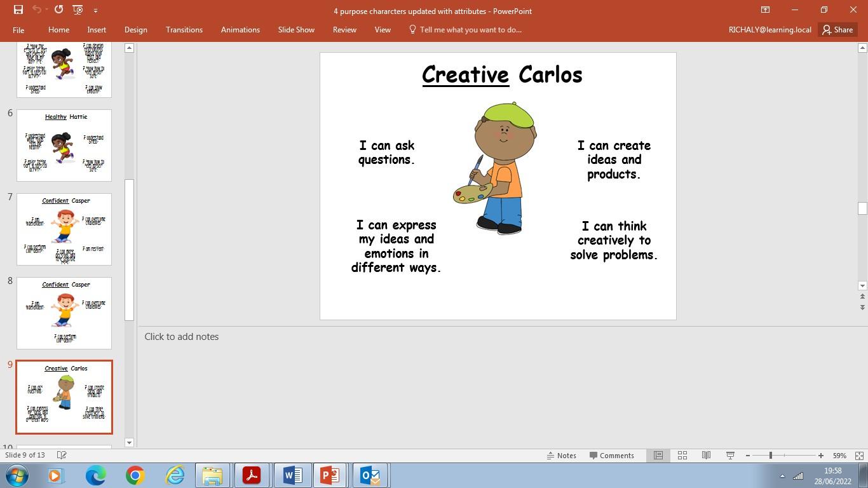This screenshot has width=868, height=488.
Task: Open the File menu
Action: pyautogui.click(x=18, y=30)
